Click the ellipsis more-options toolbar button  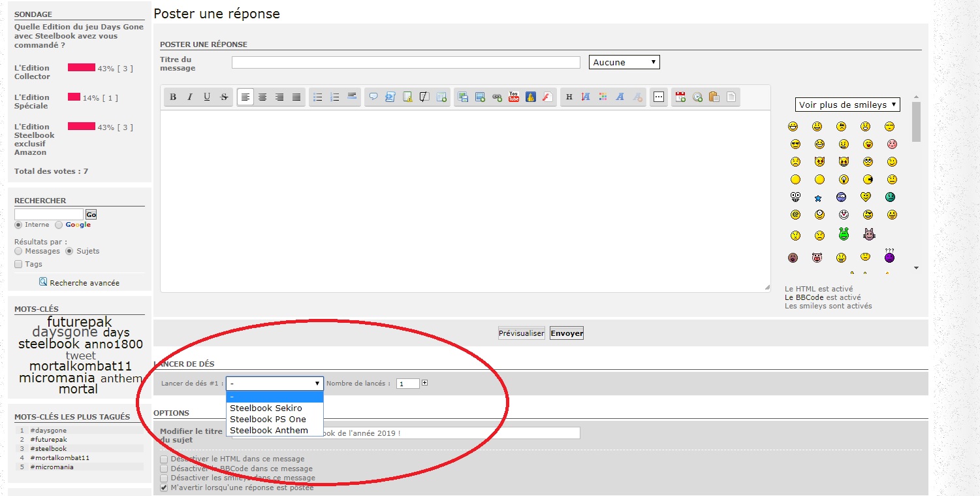coord(659,97)
